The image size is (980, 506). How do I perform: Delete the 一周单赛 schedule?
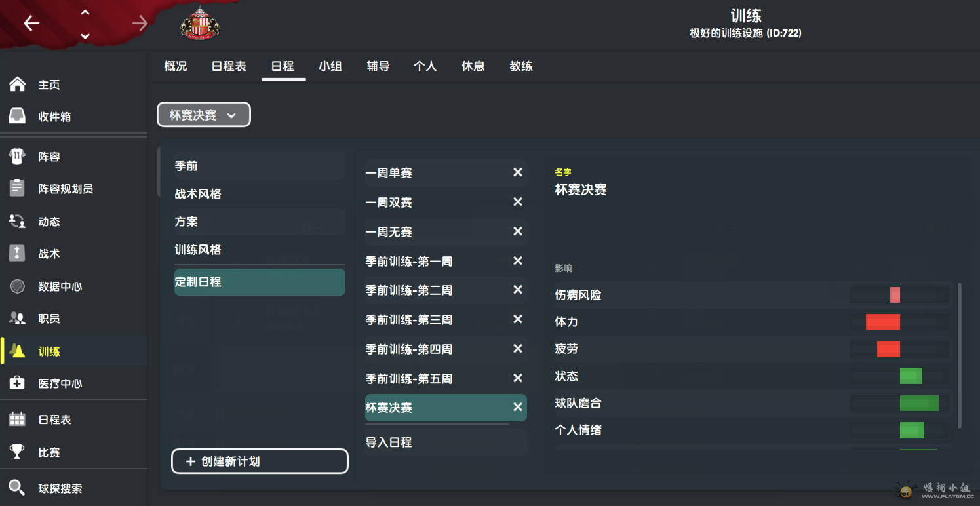click(x=517, y=173)
